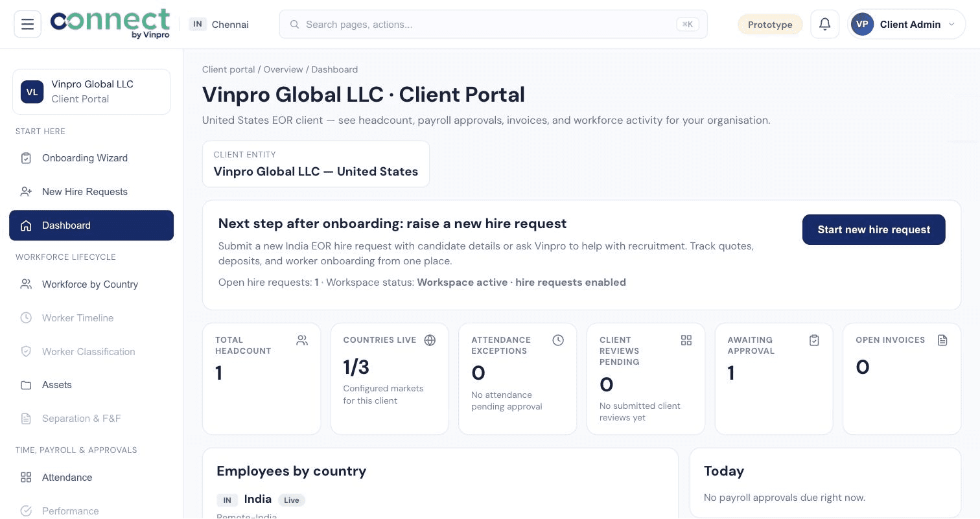Click the VP user avatar
This screenshot has height=519, width=980.
[862, 24]
